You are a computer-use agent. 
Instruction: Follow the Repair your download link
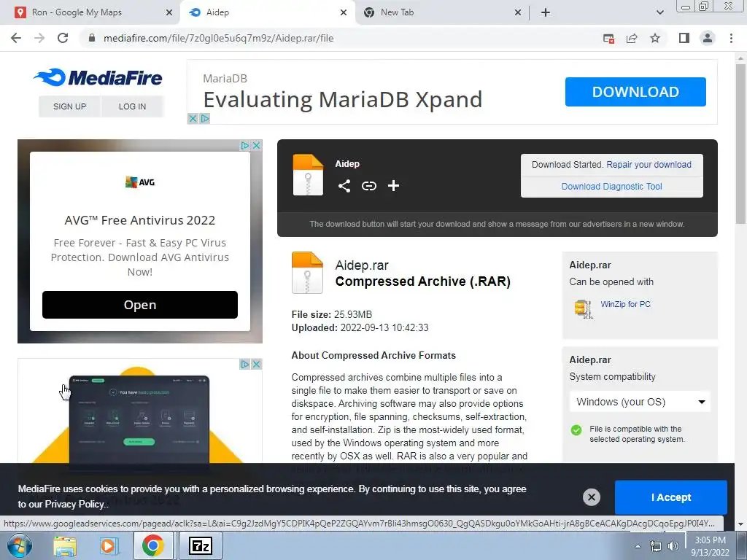point(649,165)
